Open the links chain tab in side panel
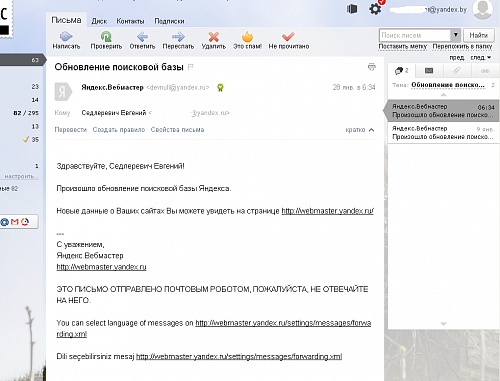The image size is (500, 381). (485, 71)
